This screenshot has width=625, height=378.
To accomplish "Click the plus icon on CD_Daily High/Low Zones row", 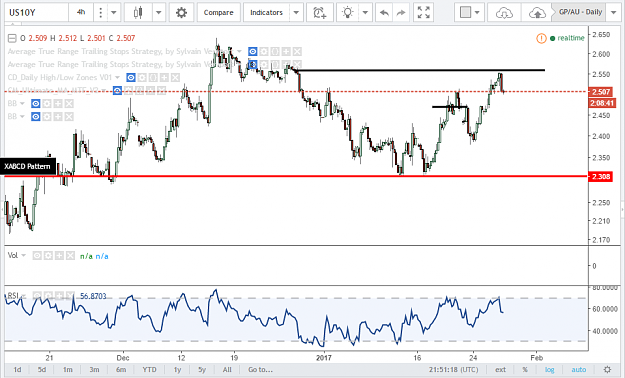I will 164,77.
